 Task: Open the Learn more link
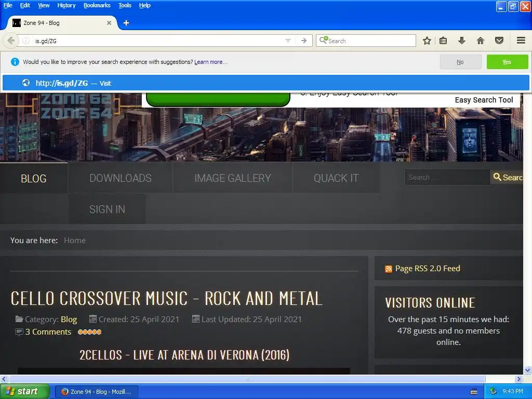(x=211, y=62)
